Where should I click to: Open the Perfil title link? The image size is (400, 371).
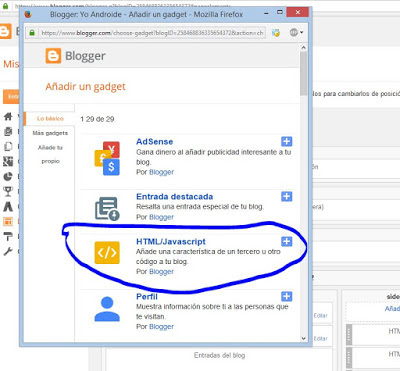click(x=147, y=296)
